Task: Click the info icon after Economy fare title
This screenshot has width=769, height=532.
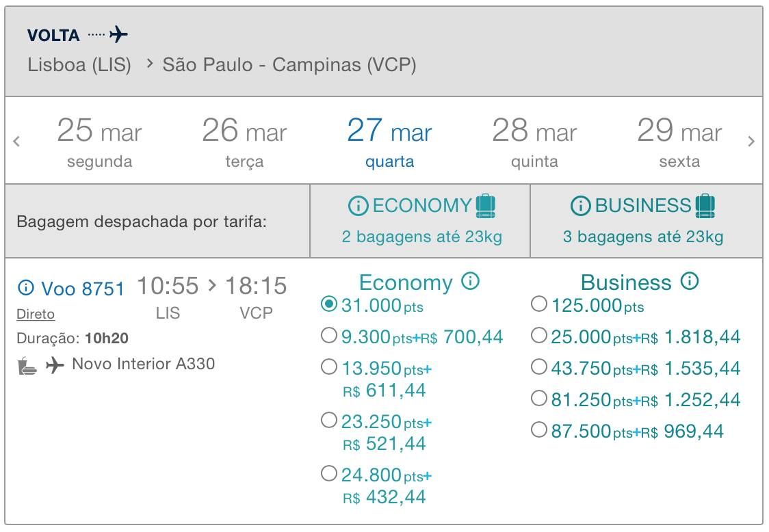Action: click(470, 281)
